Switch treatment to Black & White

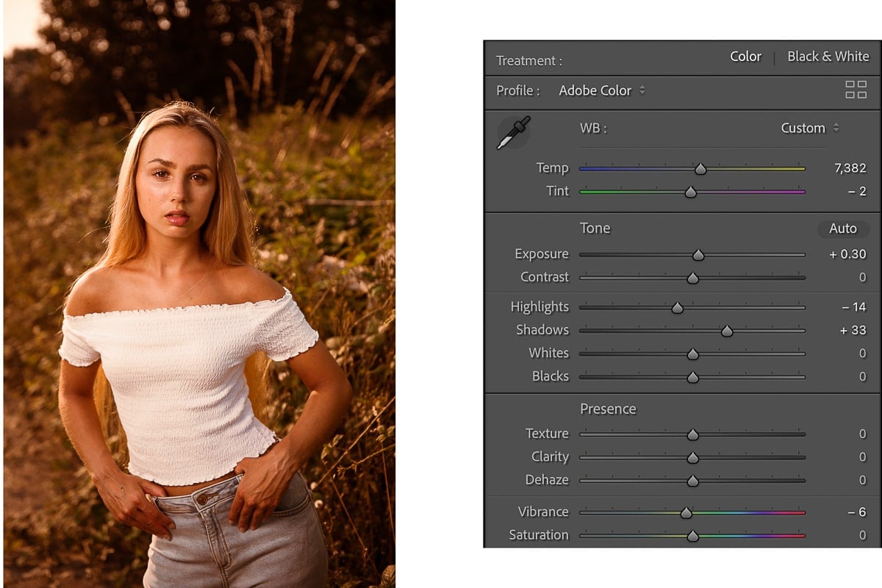[828, 57]
